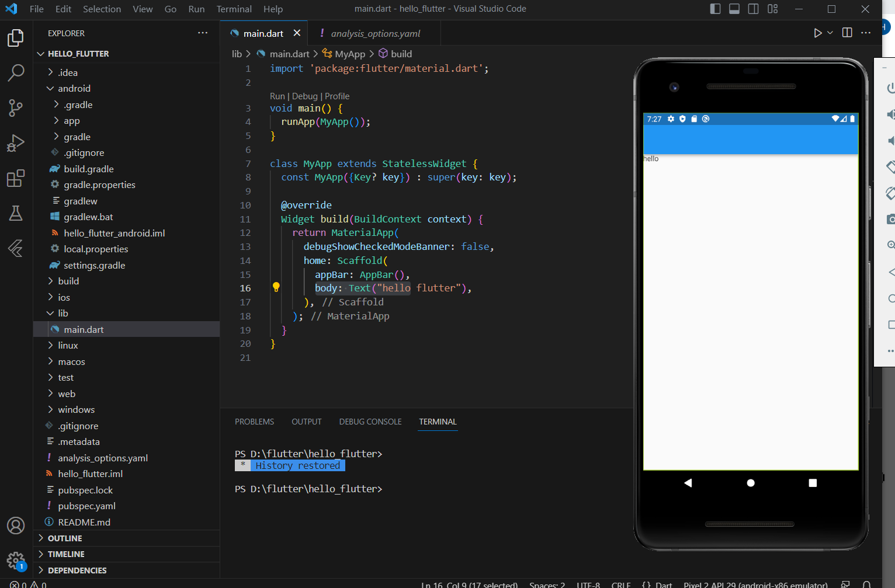Toggle the secondary side bar layout
Image resolution: width=895 pixels, height=588 pixels.
click(754, 9)
